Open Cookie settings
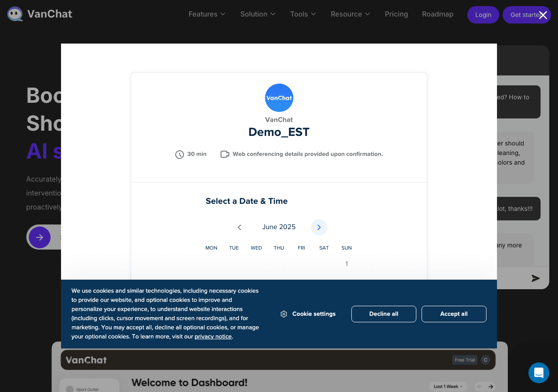 tap(308, 314)
